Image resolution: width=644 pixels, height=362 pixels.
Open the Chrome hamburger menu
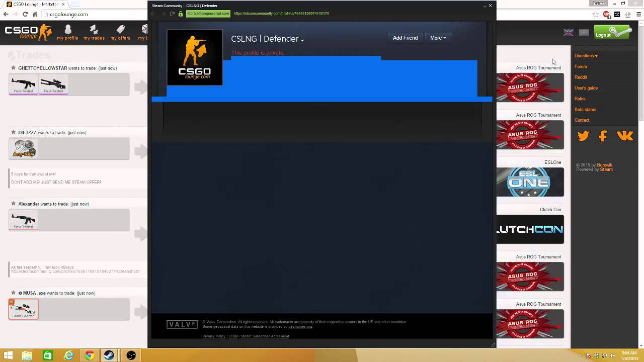(x=638, y=15)
